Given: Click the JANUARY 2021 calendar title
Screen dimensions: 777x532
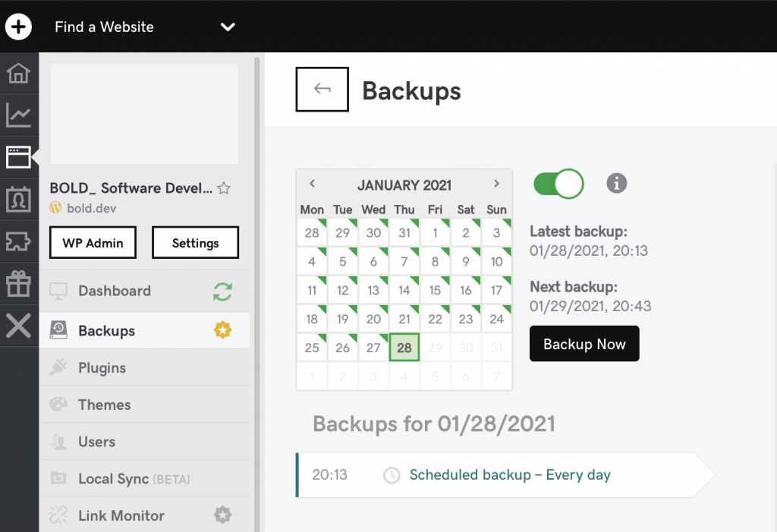Looking at the screenshot, I should coord(404,185).
